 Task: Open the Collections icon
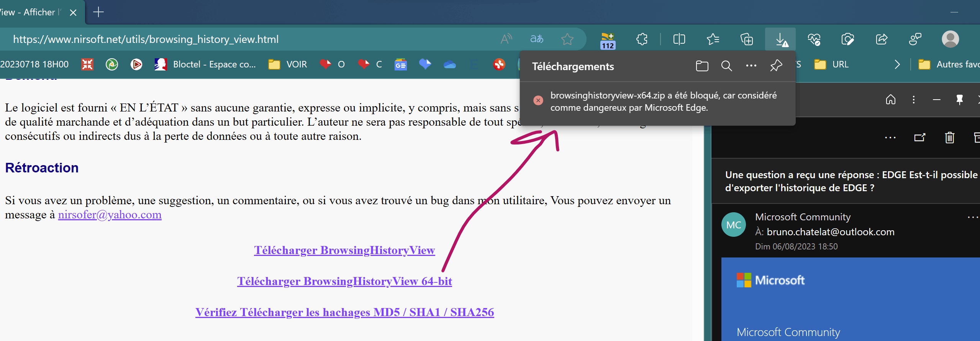[x=746, y=39]
